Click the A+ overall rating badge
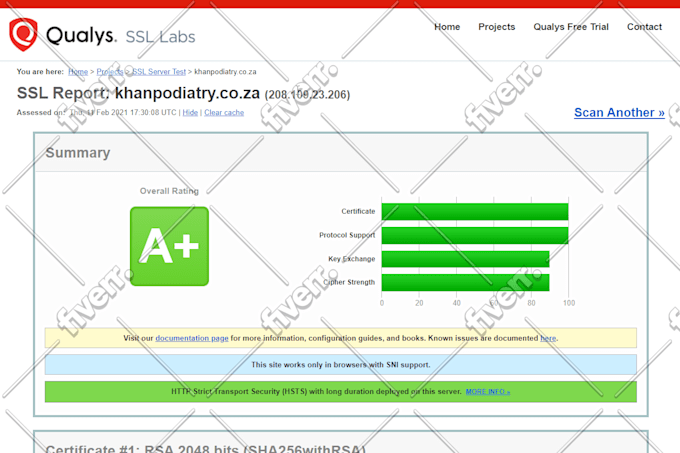This screenshot has height=453, width=680. (x=170, y=246)
